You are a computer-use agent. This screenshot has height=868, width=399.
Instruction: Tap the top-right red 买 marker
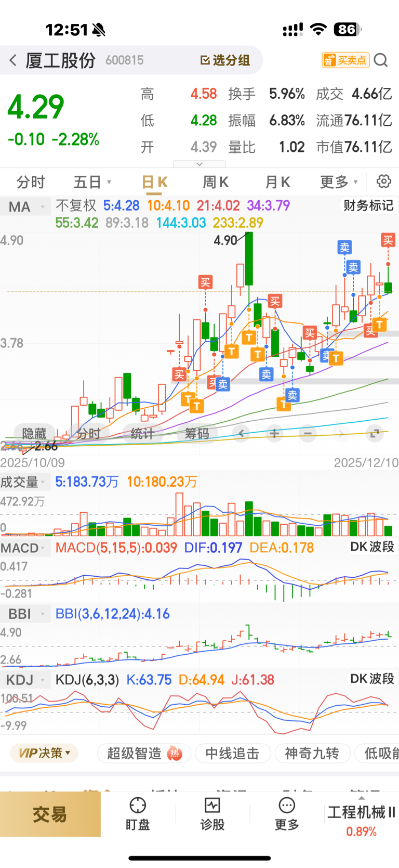coord(388,240)
